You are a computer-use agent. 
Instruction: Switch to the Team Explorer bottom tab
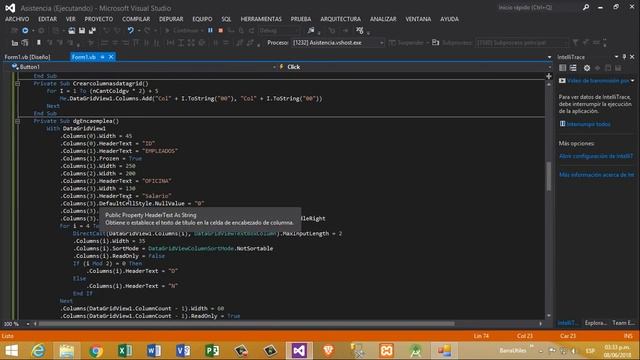pos(623,323)
